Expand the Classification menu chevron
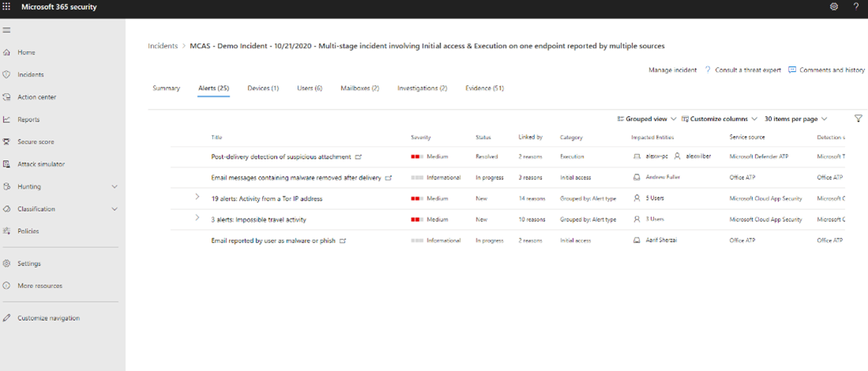The width and height of the screenshot is (868, 371). pos(114,208)
